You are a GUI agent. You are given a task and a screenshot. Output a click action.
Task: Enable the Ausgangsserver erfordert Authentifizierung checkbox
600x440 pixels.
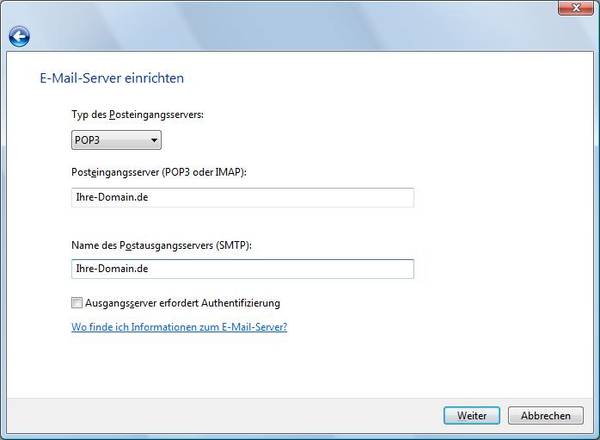[77, 303]
